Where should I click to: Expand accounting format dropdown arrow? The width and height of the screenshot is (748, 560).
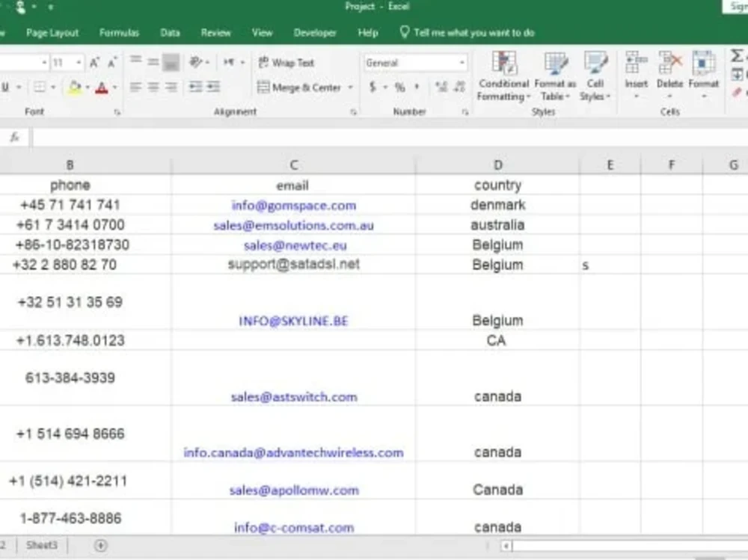(385, 87)
